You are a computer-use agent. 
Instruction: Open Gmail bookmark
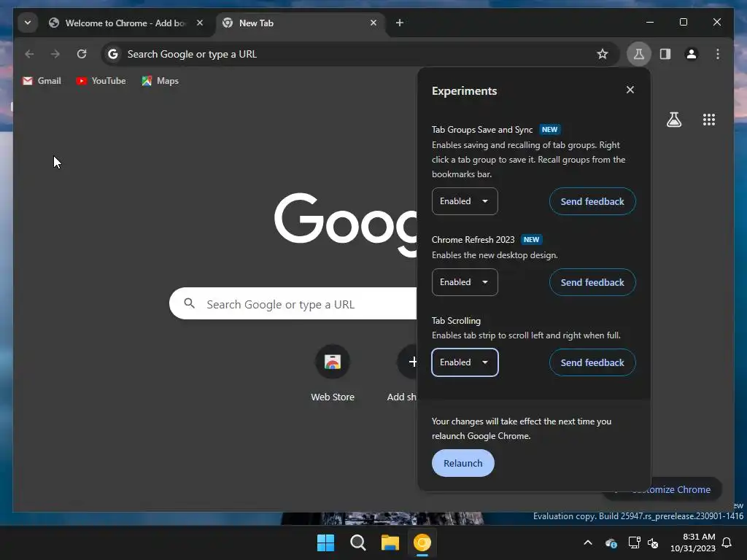pyautogui.click(x=42, y=81)
